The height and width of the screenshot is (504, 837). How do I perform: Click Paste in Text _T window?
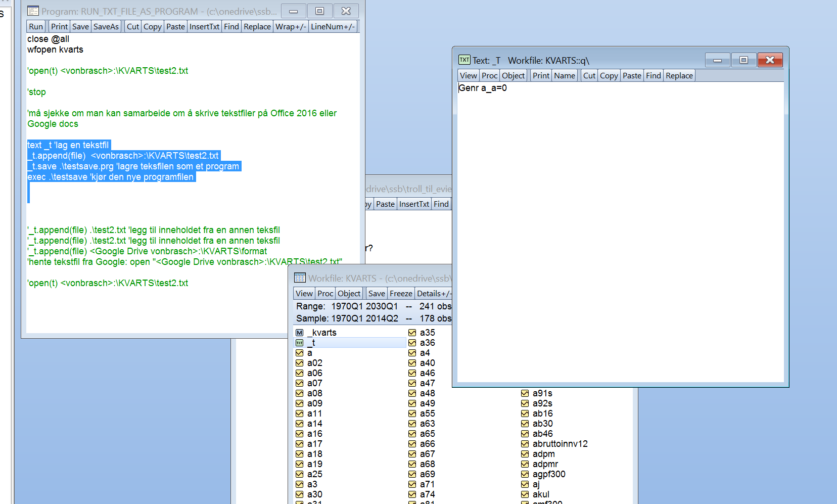coord(632,75)
